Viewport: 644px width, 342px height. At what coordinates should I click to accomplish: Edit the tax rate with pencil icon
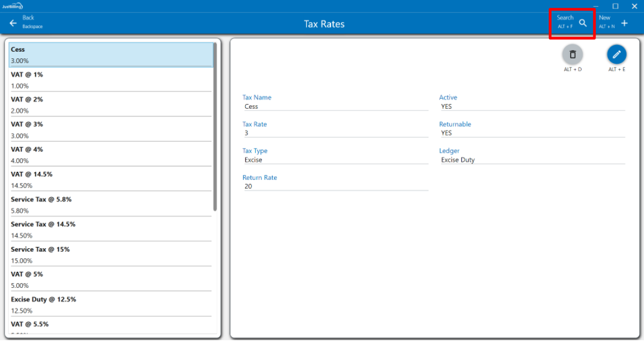coord(616,55)
